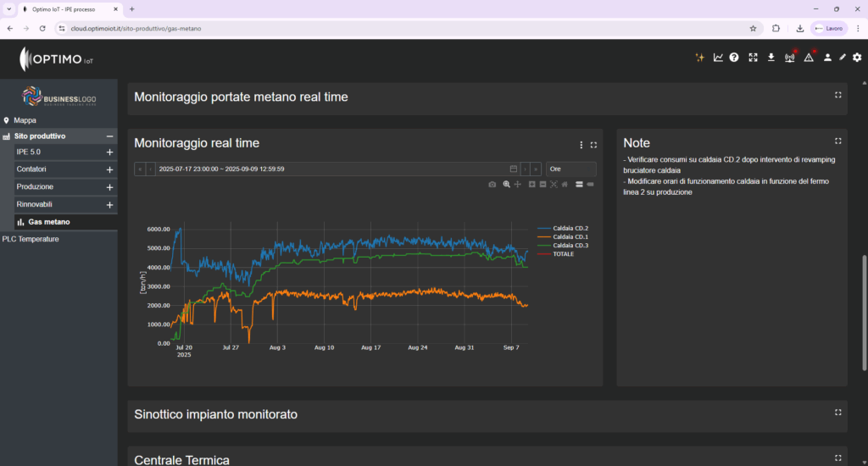Collapse the Sito produttivo section
The height and width of the screenshot is (466, 868).
[x=109, y=136]
